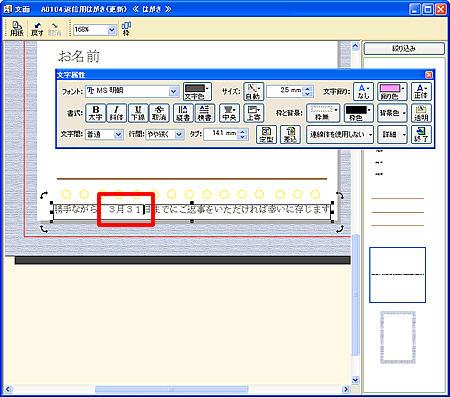Open the 連綿体を使用しない dropdown

coord(340,134)
